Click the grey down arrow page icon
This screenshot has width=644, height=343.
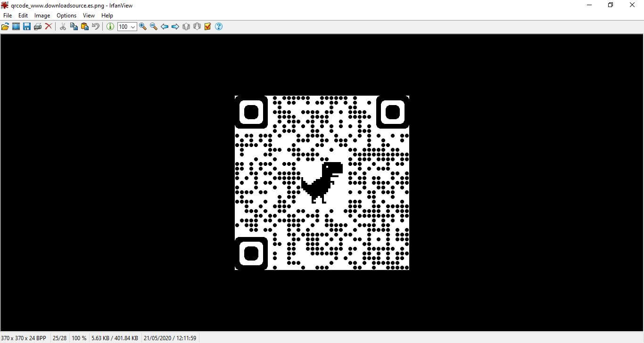pos(197,27)
